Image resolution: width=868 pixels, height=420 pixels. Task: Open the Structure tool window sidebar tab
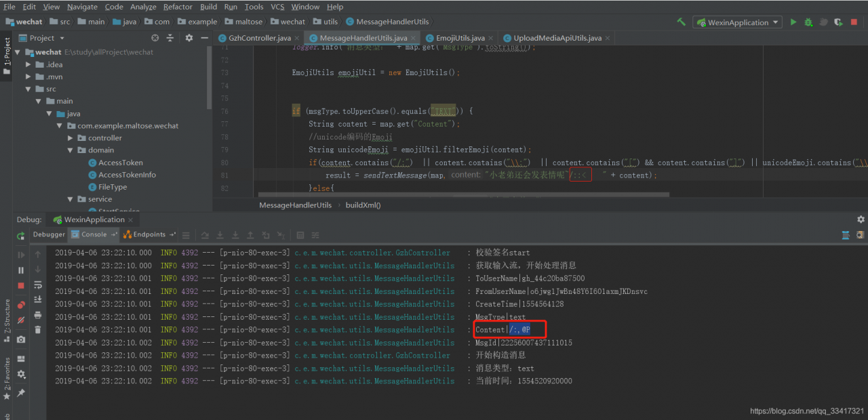point(7,320)
